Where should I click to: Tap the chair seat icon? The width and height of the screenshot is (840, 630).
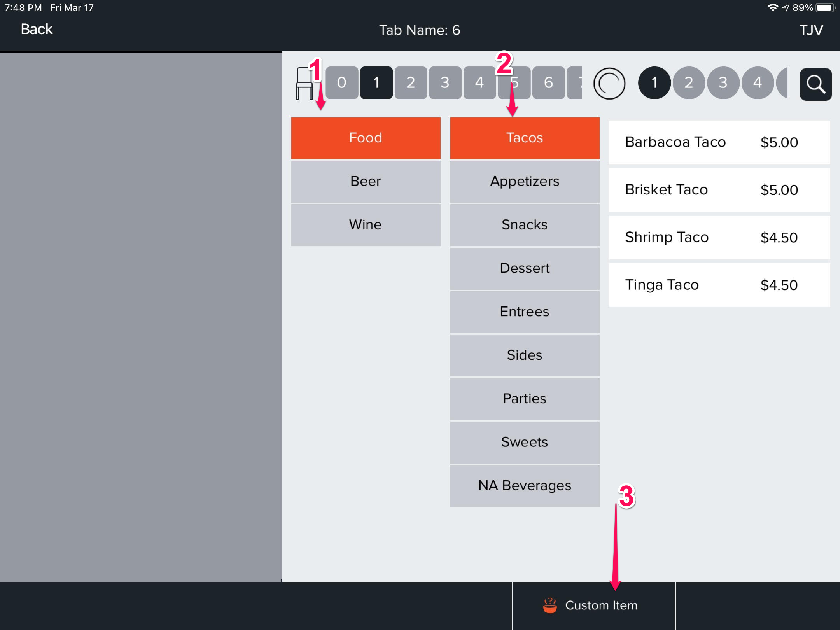coord(304,84)
